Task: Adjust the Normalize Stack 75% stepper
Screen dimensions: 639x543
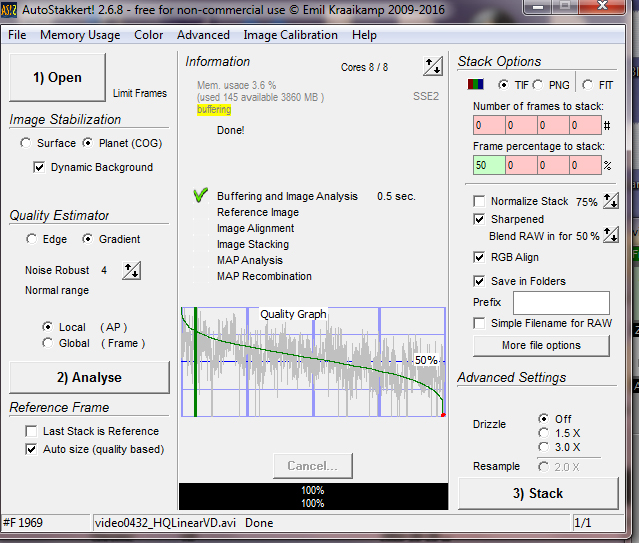Action: pos(610,201)
